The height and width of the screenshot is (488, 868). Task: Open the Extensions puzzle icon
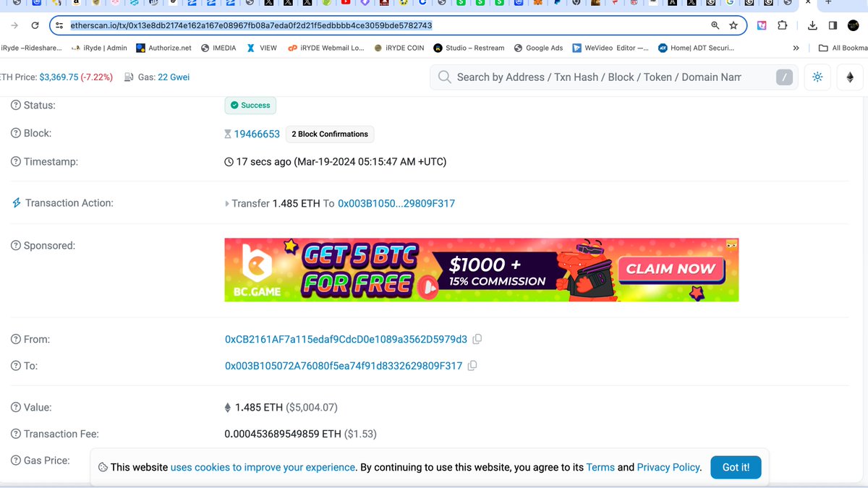(782, 25)
